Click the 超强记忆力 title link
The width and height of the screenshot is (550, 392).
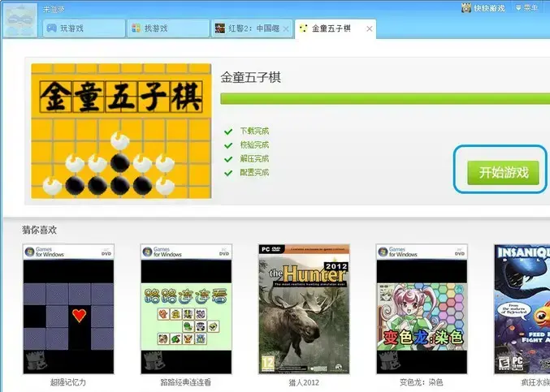(68, 382)
